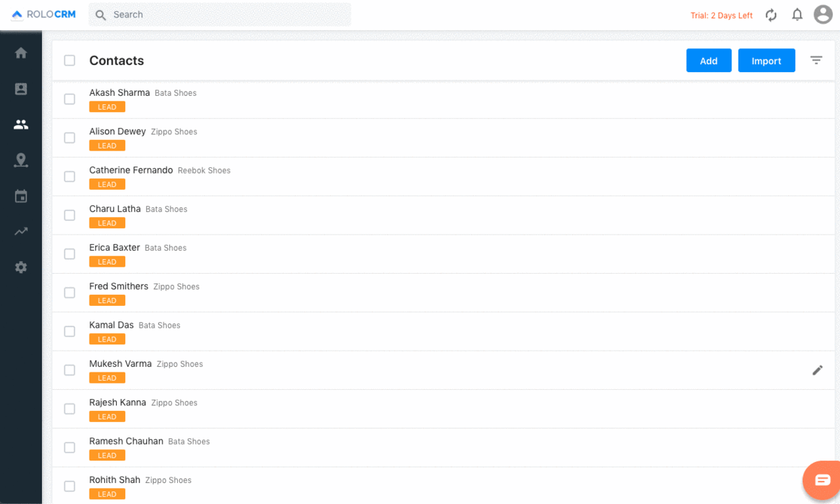Click LEAD tag under Fred Smithers
Viewport: 840px width, 504px height.
(x=107, y=300)
